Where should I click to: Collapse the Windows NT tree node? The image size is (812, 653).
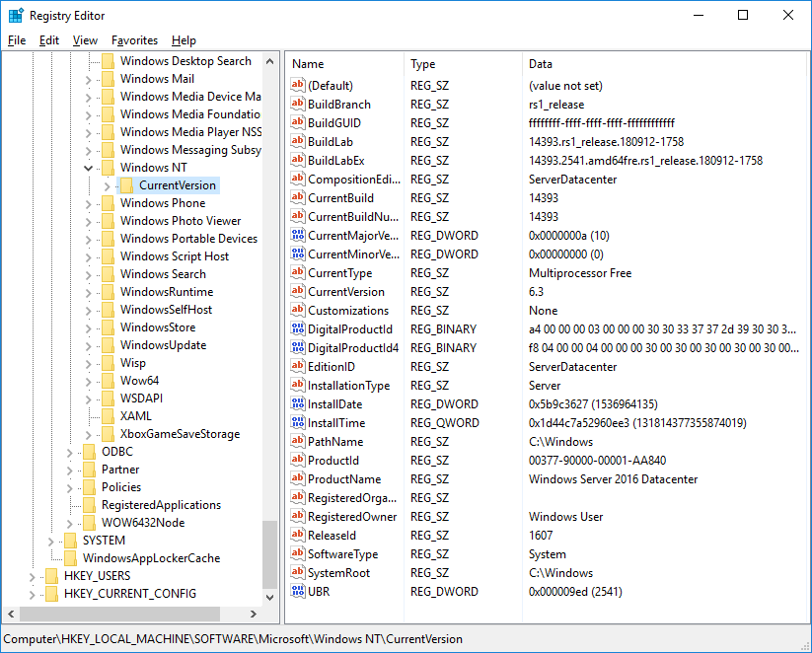click(88, 168)
